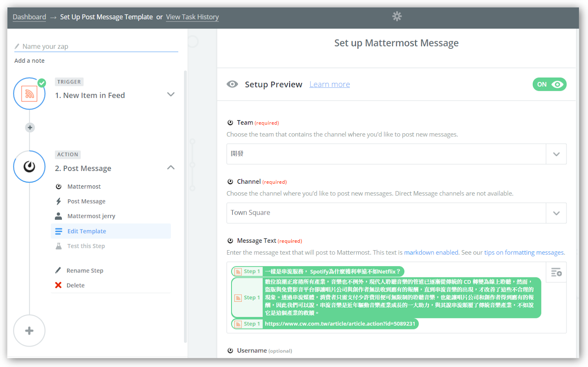Click the Mattermost logo in action substeps

[59, 187]
